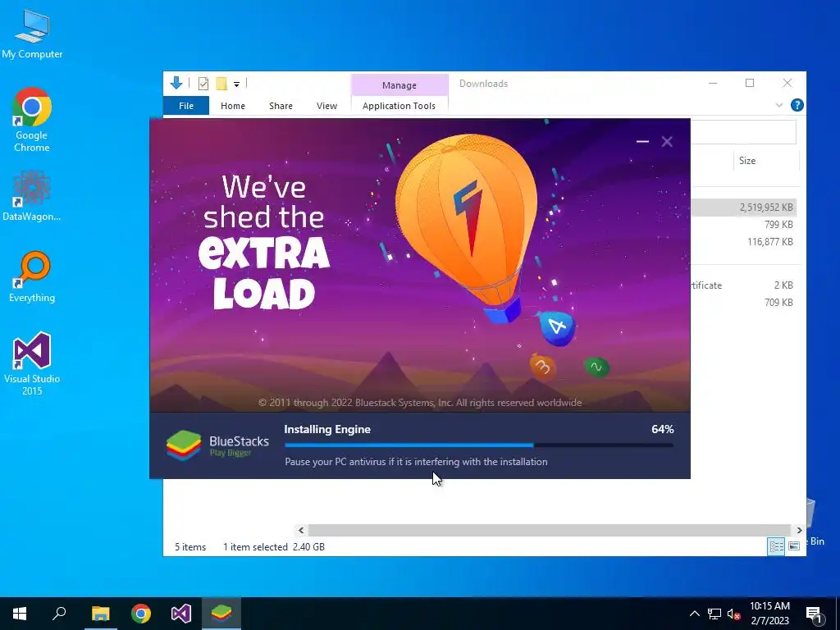Switch to File Explorer in taskbar
This screenshot has width=840, height=630.
click(100, 614)
